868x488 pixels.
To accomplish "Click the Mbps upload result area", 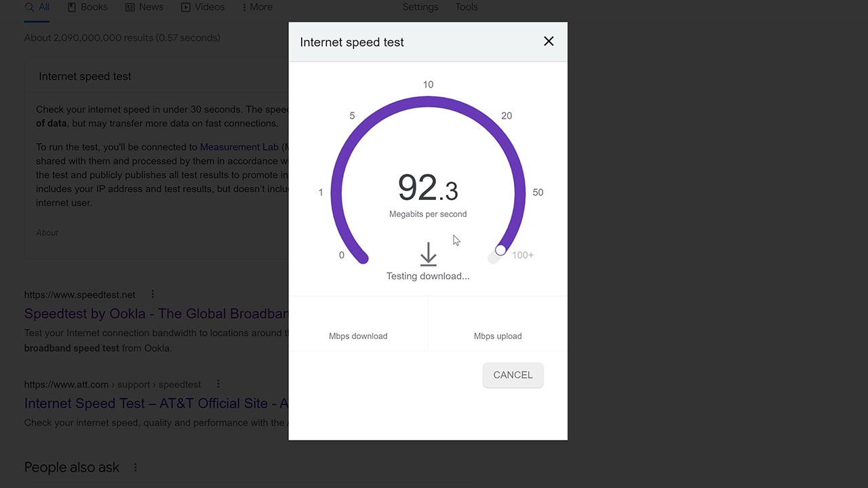I will [498, 324].
